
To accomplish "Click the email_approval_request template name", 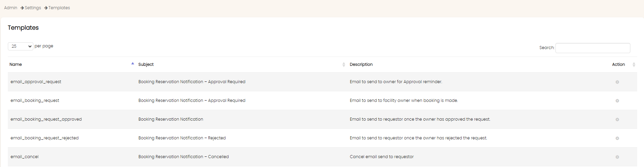I will pos(36,82).
